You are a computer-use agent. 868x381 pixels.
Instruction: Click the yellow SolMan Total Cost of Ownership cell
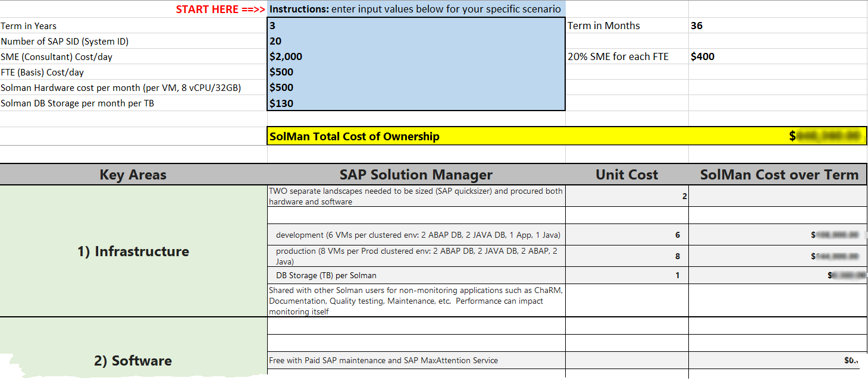click(416, 136)
